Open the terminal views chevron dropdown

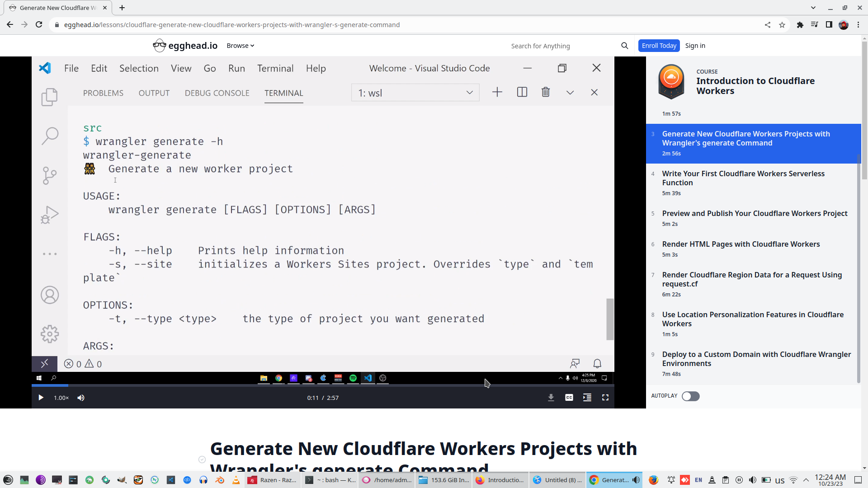click(x=570, y=92)
